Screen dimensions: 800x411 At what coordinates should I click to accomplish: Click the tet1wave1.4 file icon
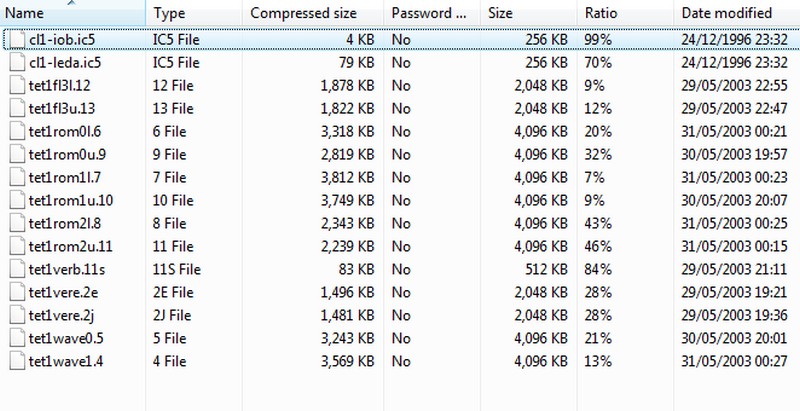[17, 361]
